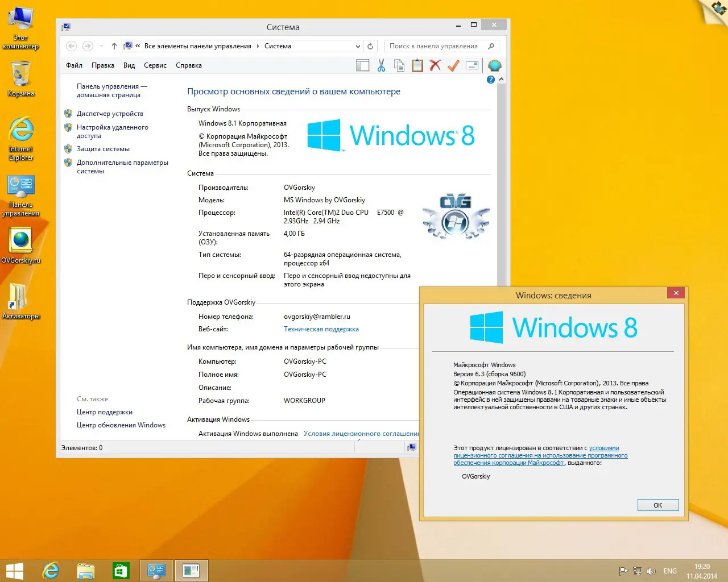Open Центр обновления Windows link
The width and height of the screenshot is (728, 582).
coord(121,425)
